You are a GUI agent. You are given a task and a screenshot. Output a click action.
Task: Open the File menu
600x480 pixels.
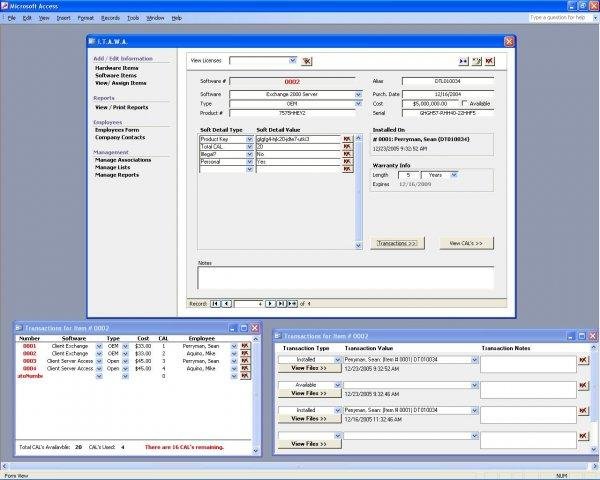[11, 18]
